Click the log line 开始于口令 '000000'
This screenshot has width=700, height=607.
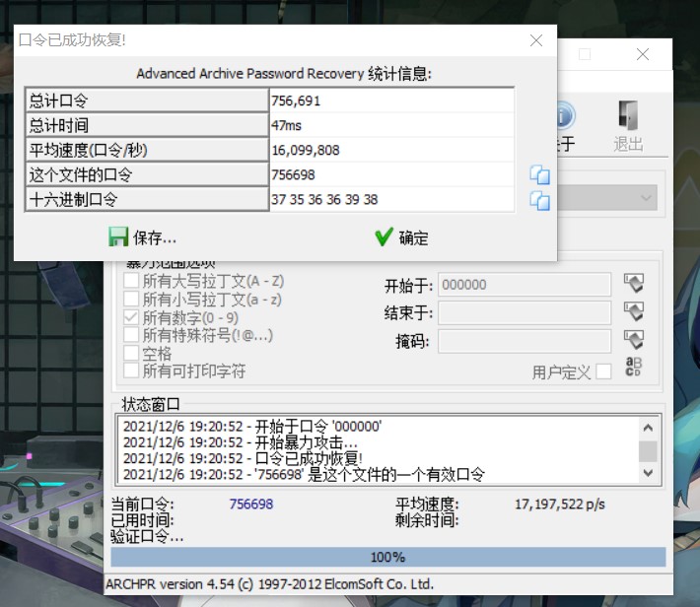(x=252, y=427)
